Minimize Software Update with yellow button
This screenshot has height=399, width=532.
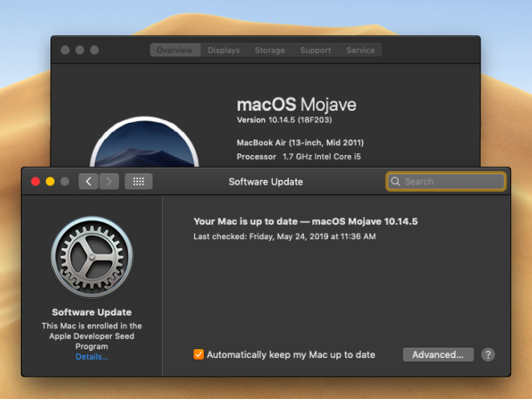51,181
